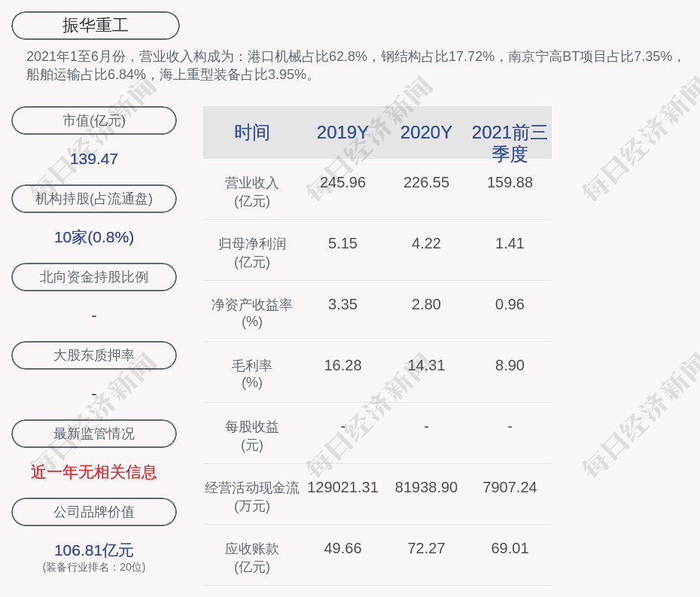Click the 大股东质押率 label pill
The height and width of the screenshot is (597, 700).
point(94,355)
